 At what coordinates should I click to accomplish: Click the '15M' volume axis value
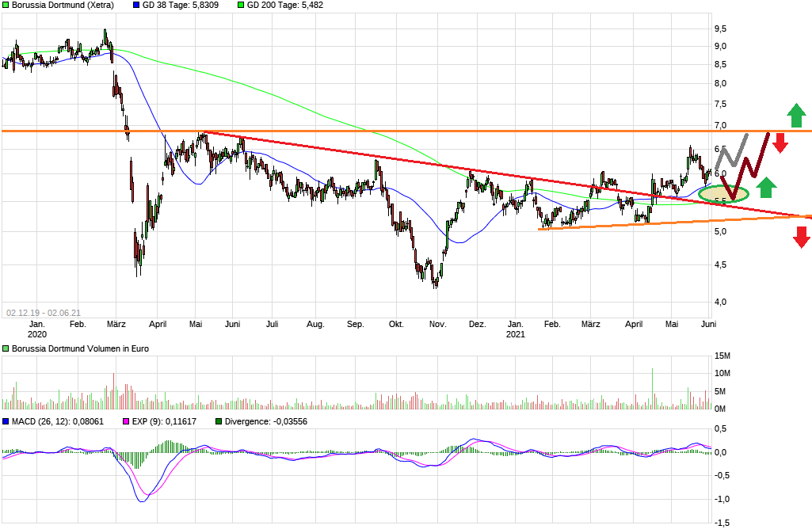(722, 356)
